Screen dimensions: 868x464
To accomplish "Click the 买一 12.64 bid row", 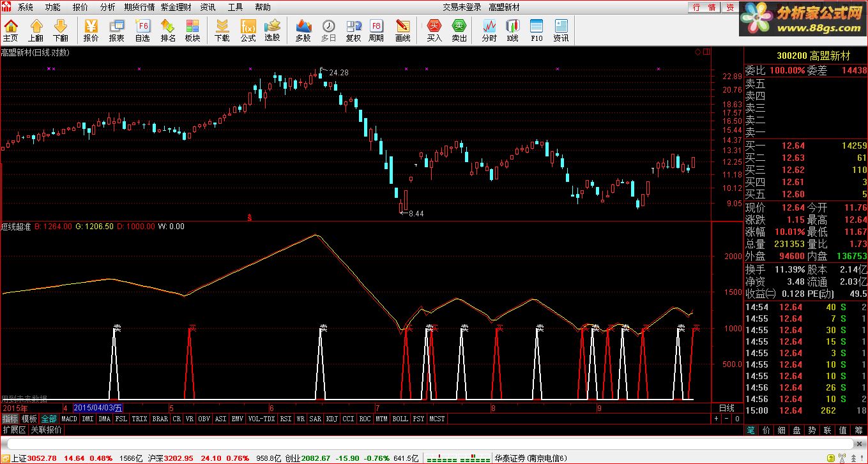I will [806, 146].
